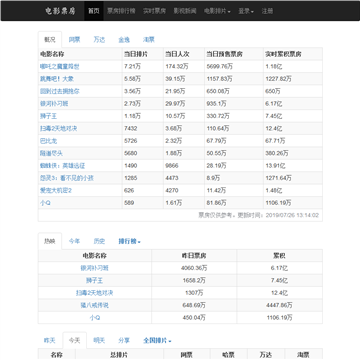This screenshot has height=360, width=360.
Task: Open 狮子王 link in the ranking table
Action: click(x=95, y=280)
